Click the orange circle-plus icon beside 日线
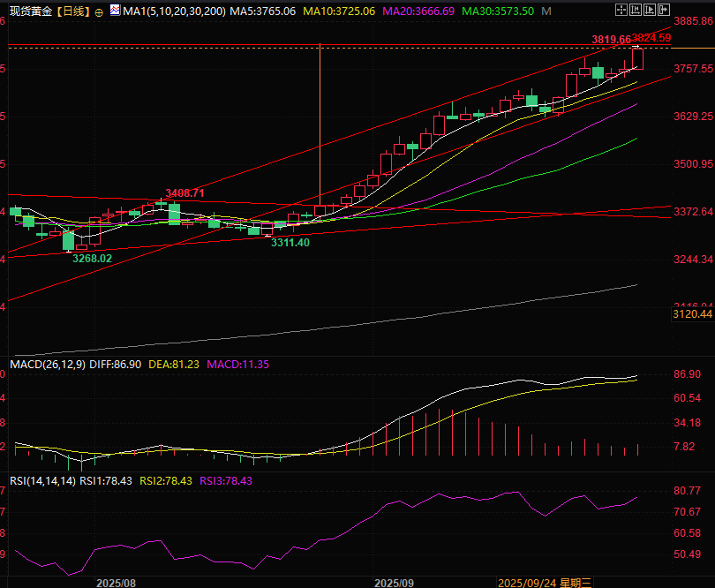 click(99, 12)
